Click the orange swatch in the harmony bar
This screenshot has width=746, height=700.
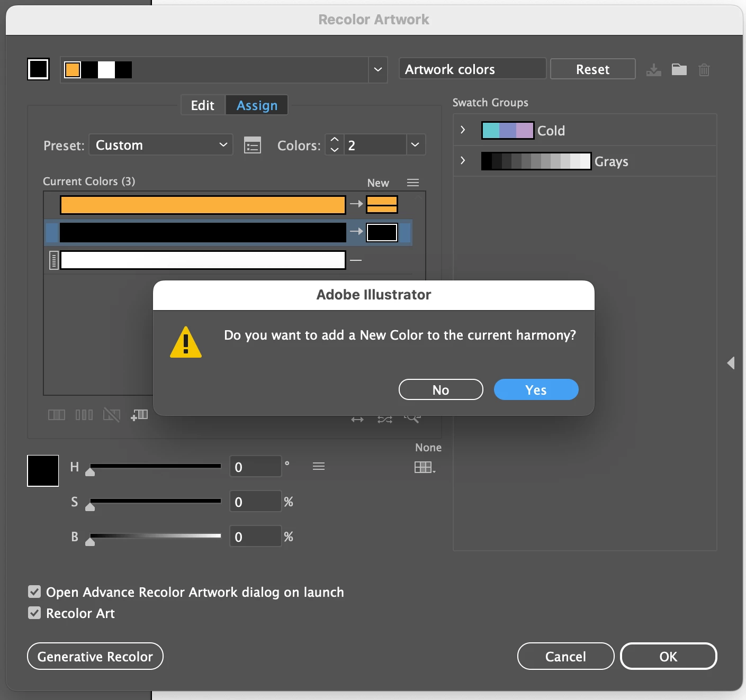[73, 70]
